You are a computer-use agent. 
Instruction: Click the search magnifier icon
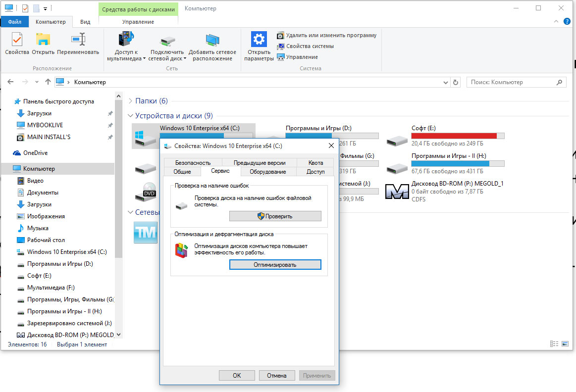click(x=559, y=82)
